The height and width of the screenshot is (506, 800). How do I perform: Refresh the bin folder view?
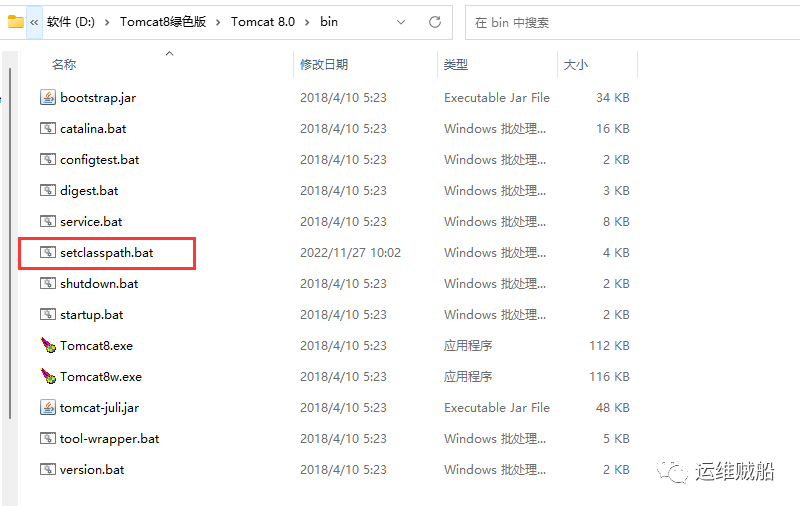point(435,22)
